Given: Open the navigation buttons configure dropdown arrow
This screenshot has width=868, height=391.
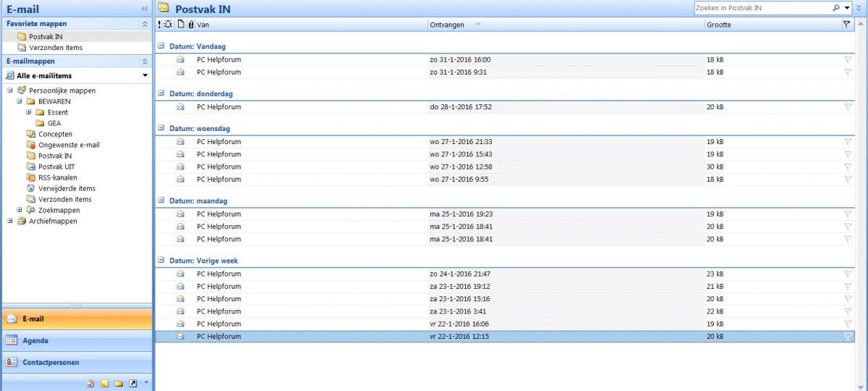Looking at the screenshot, I should click(145, 382).
